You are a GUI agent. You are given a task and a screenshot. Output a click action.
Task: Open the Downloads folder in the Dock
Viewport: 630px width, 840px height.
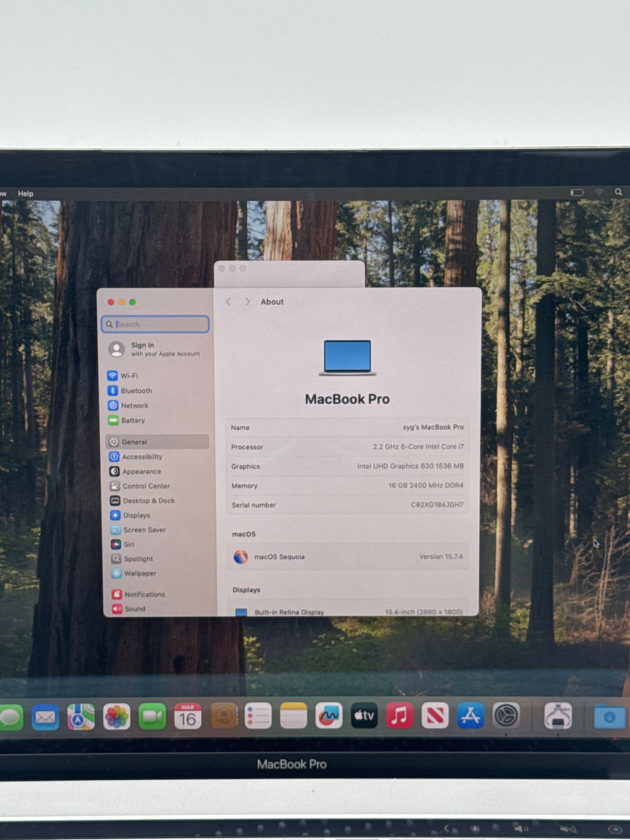click(x=609, y=717)
